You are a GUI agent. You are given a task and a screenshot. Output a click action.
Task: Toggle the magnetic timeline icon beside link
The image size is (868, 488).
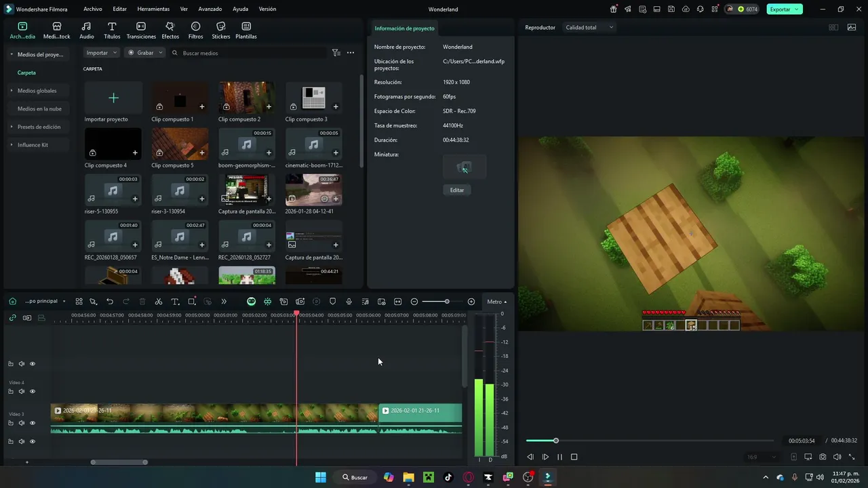(x=27, y=317)
